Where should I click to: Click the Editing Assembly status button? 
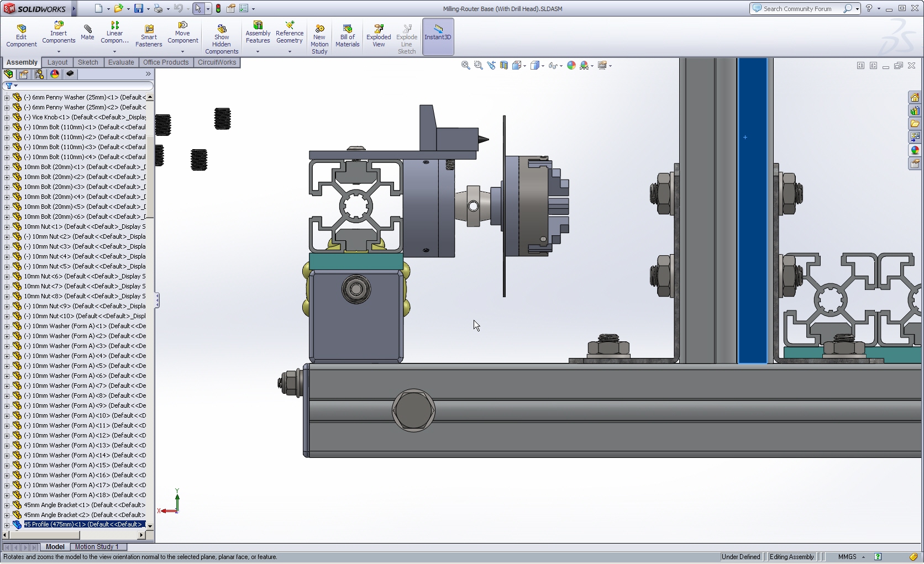(791, 557)
